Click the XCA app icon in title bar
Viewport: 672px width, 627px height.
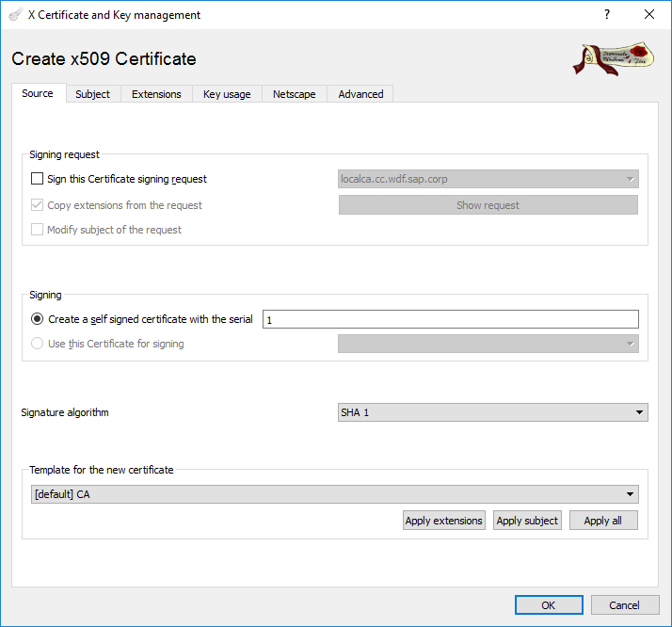pyautogui.click(x=15, y=15)
